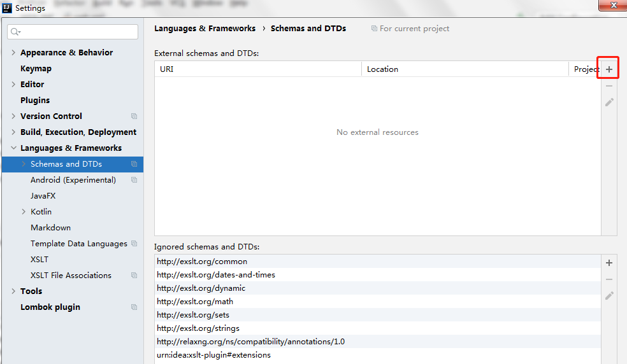Expand the Version Control section
Image resolution: width=627 pixels, height=364 pixels.
coord(13,116)
